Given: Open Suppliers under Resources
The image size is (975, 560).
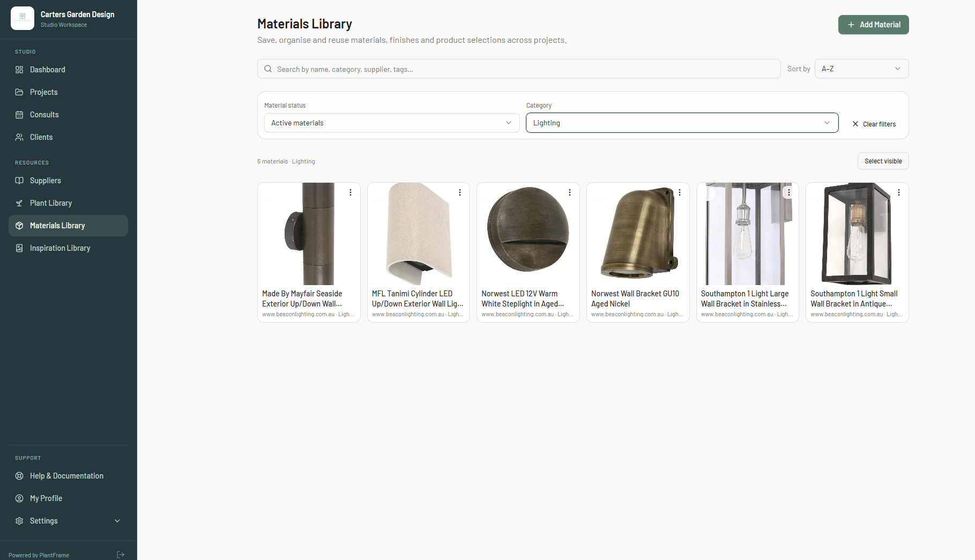Looking at the screenshot, I should click(x=68, y=181).
